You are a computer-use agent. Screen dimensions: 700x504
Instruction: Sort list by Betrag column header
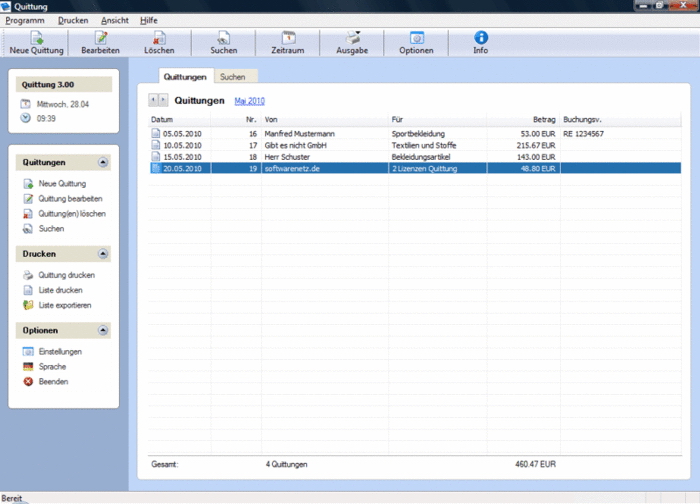(541, 119)
